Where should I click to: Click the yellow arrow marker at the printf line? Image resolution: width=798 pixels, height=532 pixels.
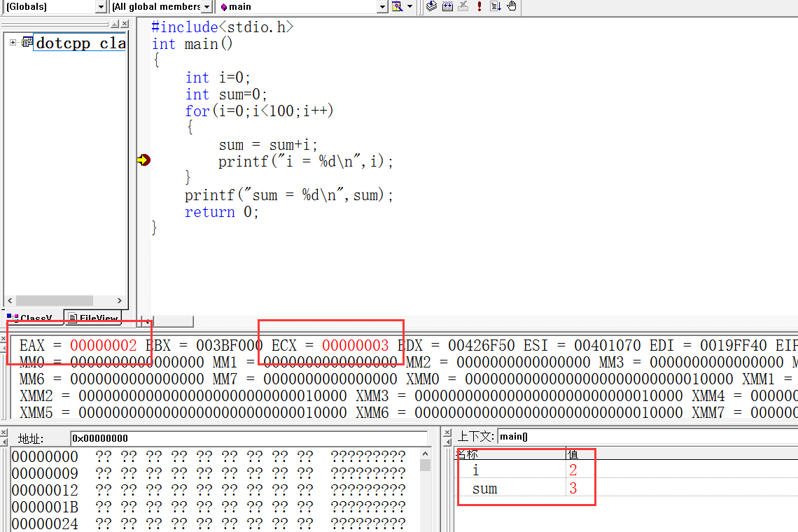tap(143, 160)
